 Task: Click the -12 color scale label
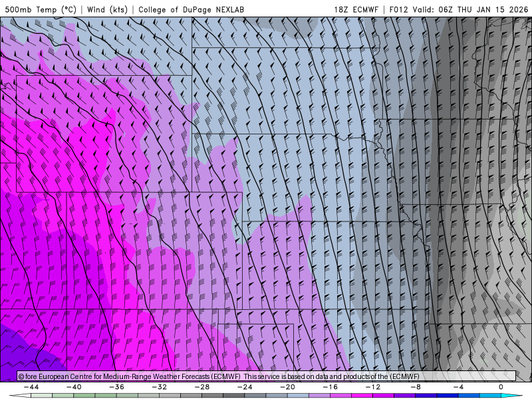(x=373, y=387)
